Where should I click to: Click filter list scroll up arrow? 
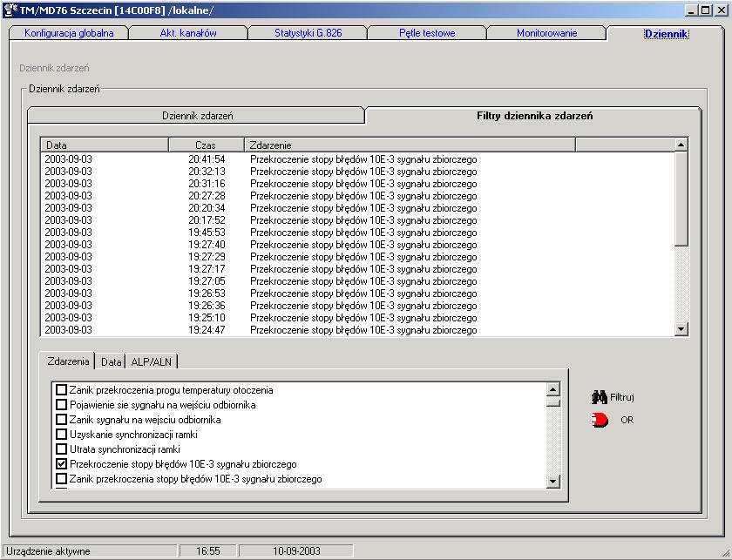552,389
